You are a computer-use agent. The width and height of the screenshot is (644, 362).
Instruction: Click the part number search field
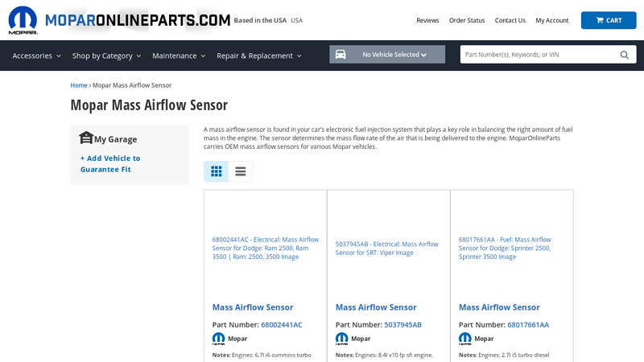click(538, 55)
